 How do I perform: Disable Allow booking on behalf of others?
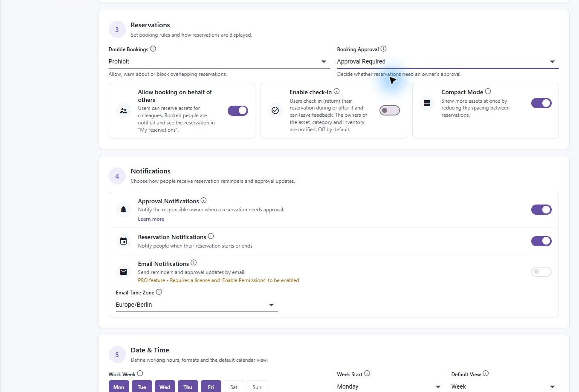(238, 111)
